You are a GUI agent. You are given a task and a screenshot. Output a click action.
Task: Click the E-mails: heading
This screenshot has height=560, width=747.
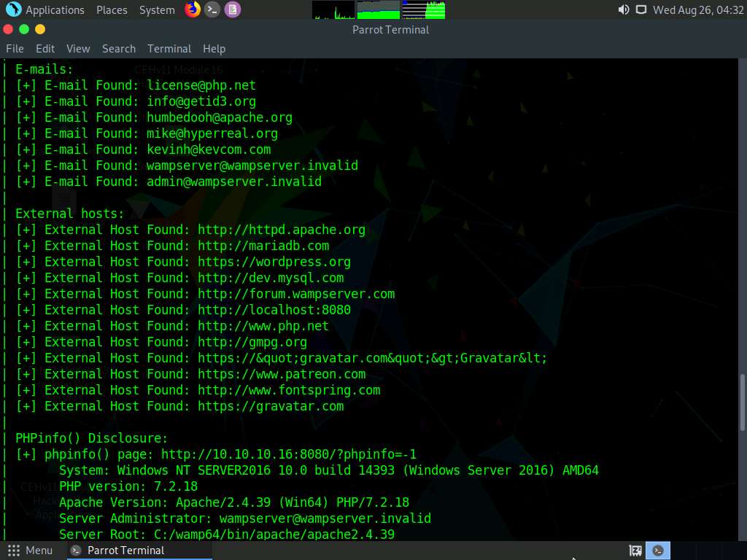pos(44,69)
